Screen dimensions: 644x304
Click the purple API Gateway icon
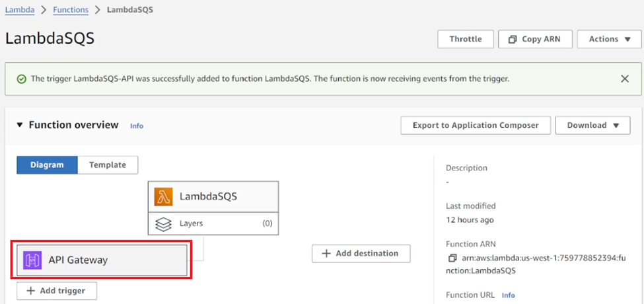32,260
